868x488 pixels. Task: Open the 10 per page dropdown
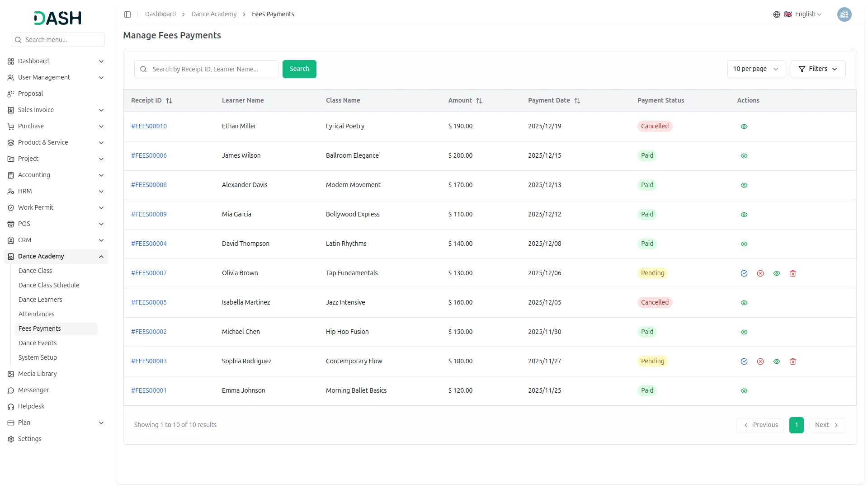(x=755, y=69)
